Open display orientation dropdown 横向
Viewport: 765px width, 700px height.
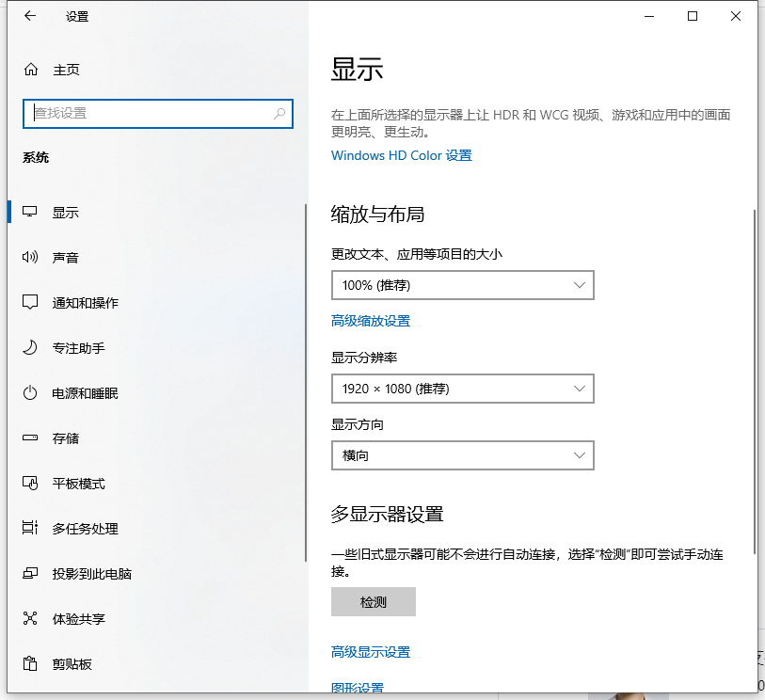462,455
